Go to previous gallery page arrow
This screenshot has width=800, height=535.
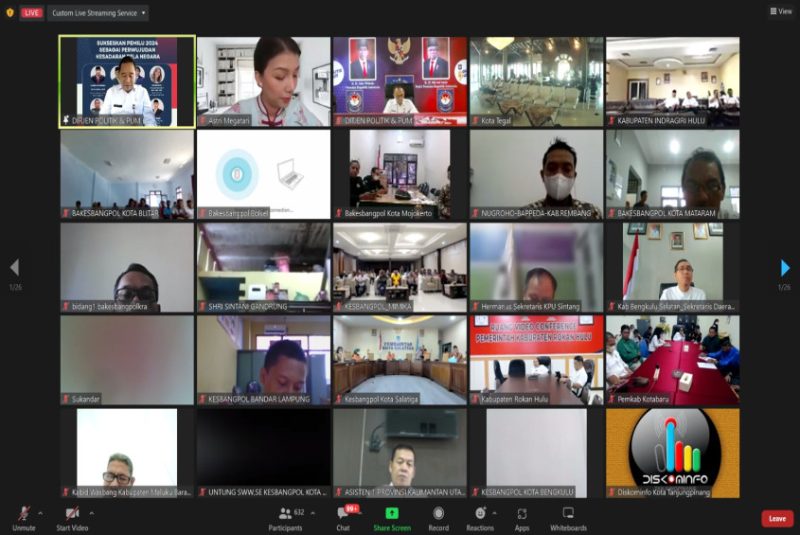click(x=15, y=268)
